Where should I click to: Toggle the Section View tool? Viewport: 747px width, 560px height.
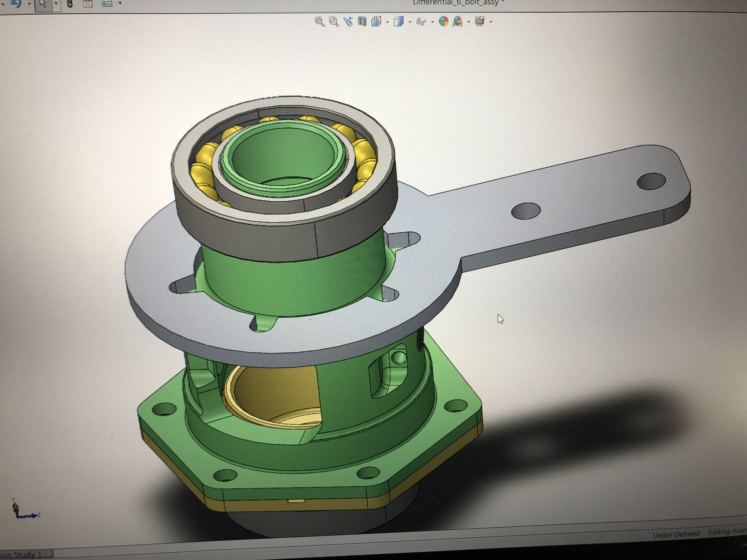pos(362,22)
